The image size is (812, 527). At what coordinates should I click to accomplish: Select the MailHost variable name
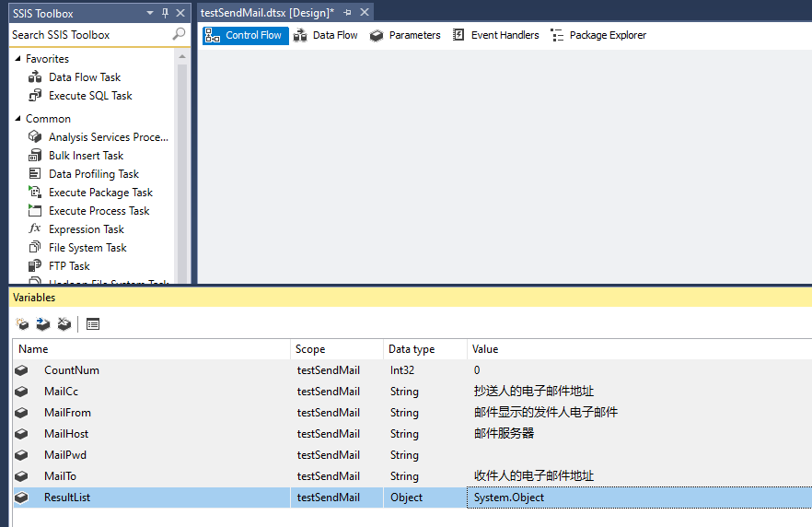[x=66, y=434]
